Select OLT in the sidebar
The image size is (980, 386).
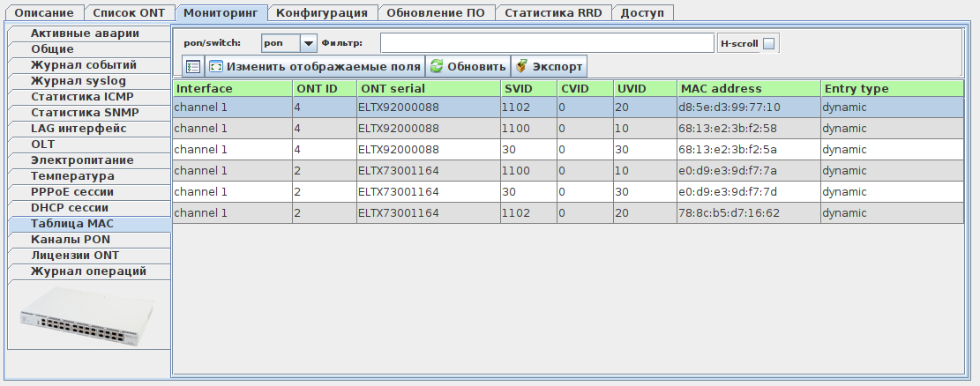[x=89, y=145]
